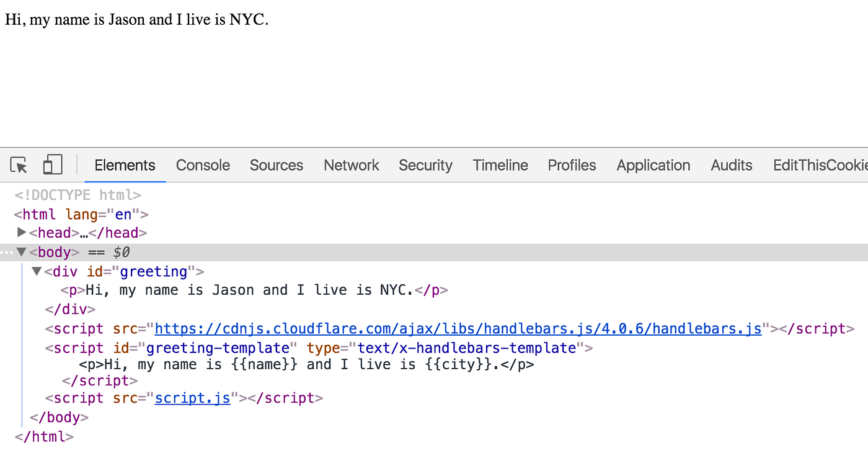Collapse the body element node
This screenshot has height=456, width=868.
(x=22, y=252)
